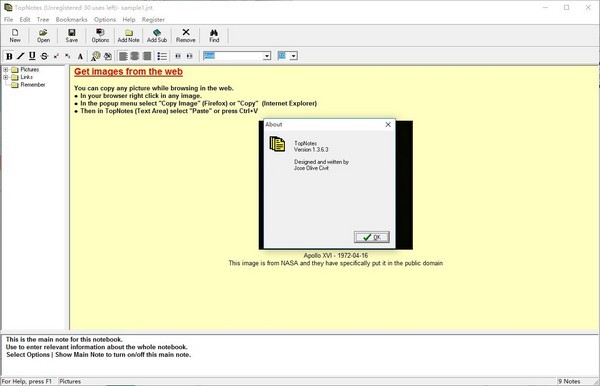Open the Help menu

tap(129, 20)
